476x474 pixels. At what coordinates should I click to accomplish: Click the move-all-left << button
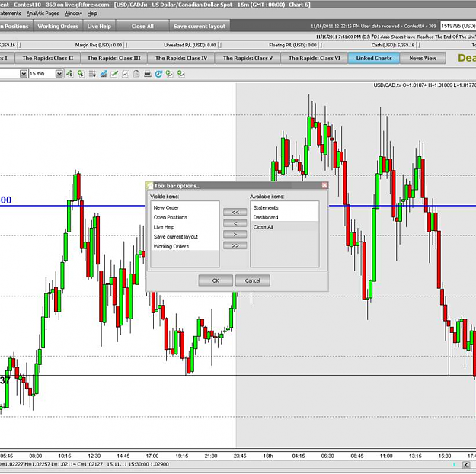coord(235,213)
